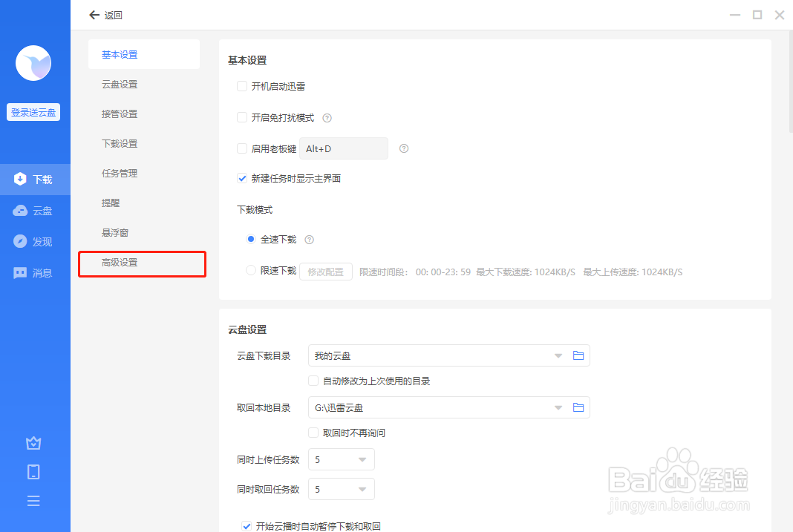This screenshot has width=793, height=532.
Task: Check 自动修改为上次使用的目录
Action: point(313,381)
